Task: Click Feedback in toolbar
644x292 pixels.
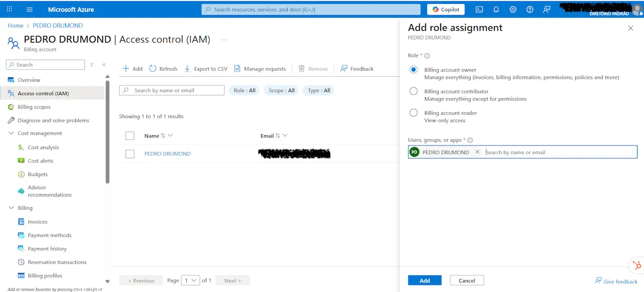Action: click(x=357, y=69)
